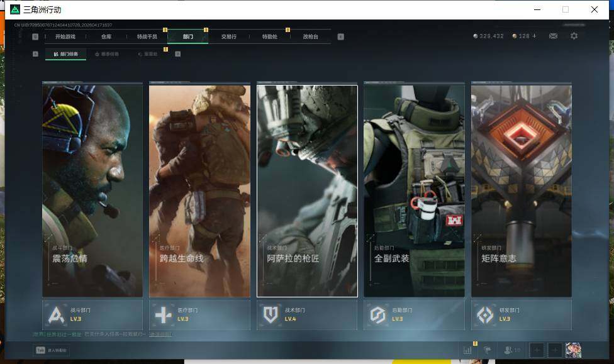Open the 跨越生命线 medical department card
Screen dimensions: 614x364
point(199,190)
